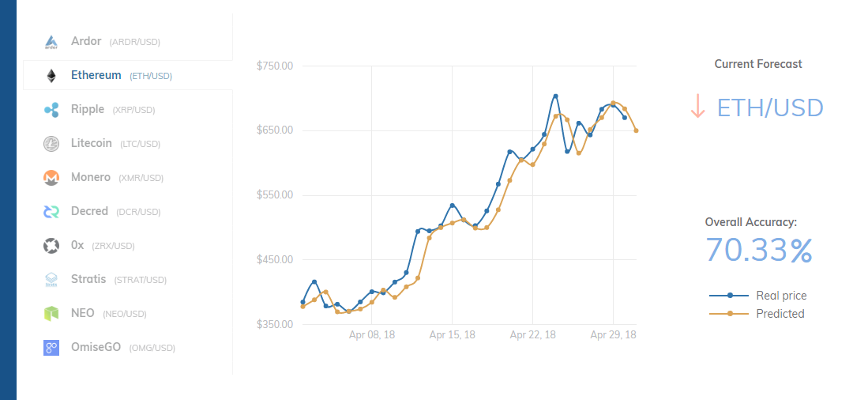Click the Litecoin coin icon
The height and width of the screenshot is (400, 868).
51,144
